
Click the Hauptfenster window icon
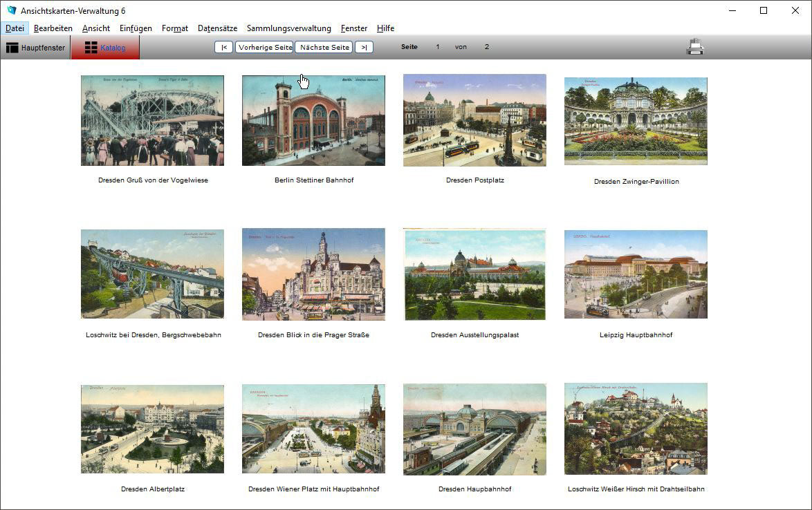coord(12,48)
